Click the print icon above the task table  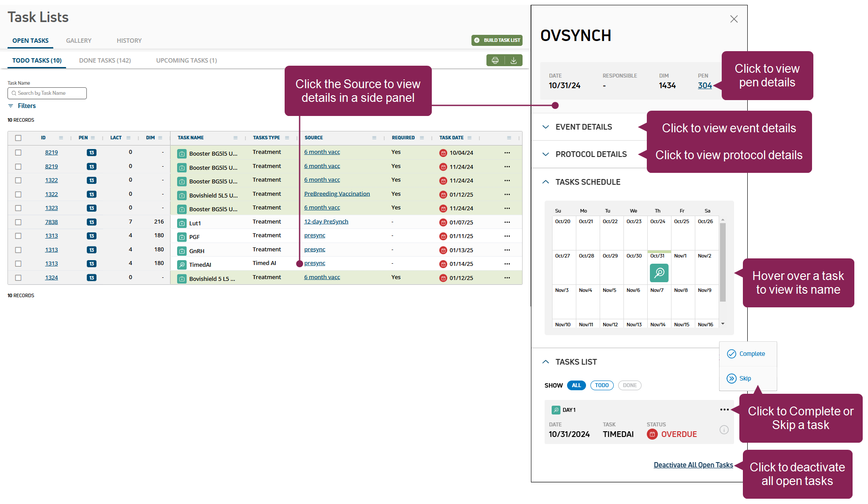pos(494,60)
